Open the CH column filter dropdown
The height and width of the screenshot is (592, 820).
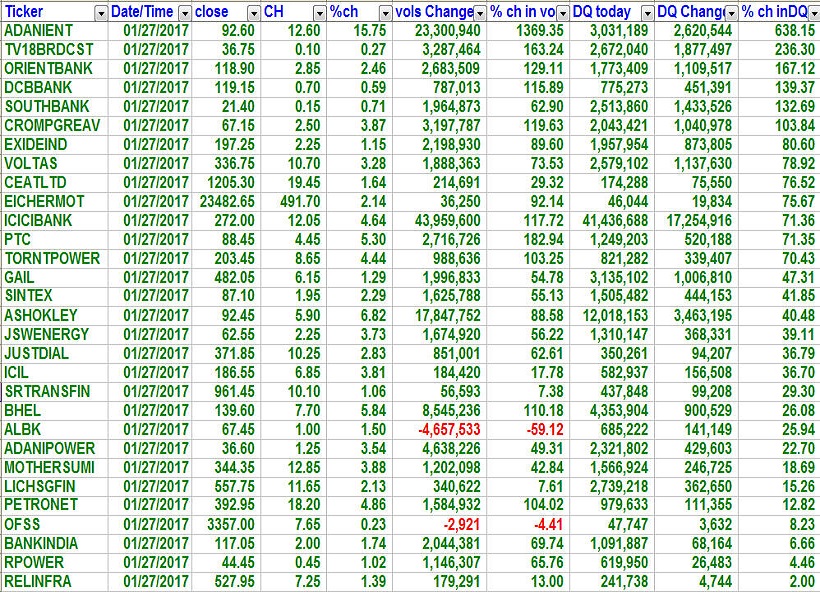tap(320, 13)
